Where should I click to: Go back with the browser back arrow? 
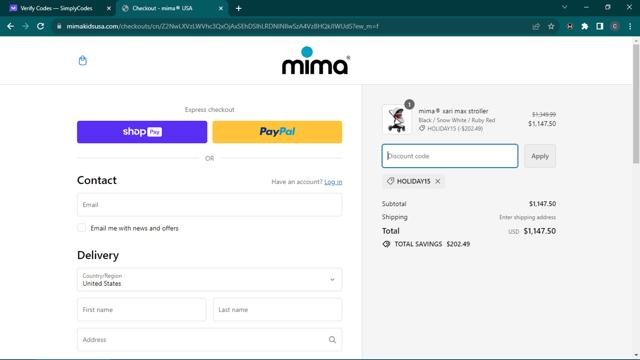[10, 26]
